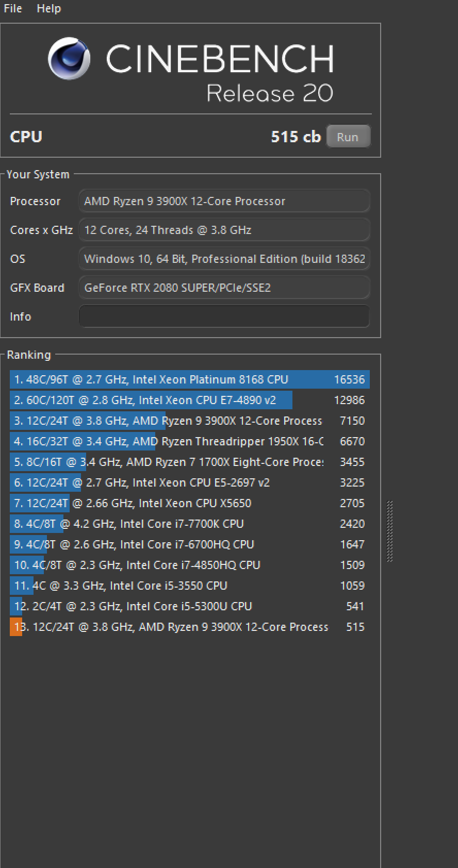Click the CPU label beside the score
The image size is (458, 868).
tap(26, 137)
